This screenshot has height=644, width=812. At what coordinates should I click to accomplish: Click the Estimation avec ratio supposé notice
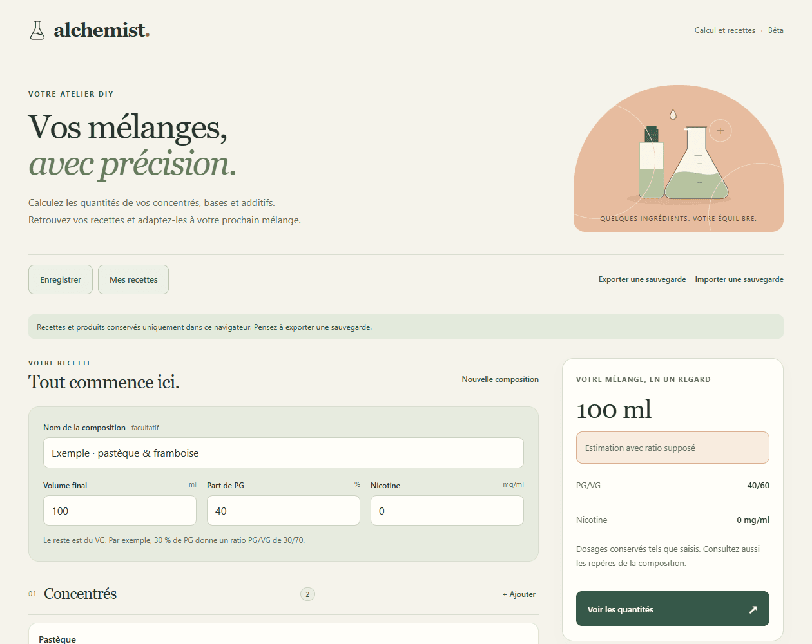[x=673, y=448]
